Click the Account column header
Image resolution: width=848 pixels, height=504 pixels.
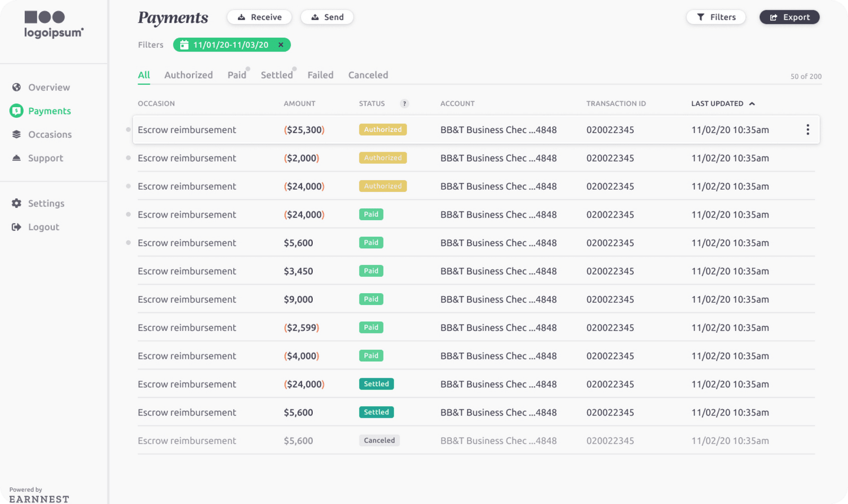(x=457, y=104)
